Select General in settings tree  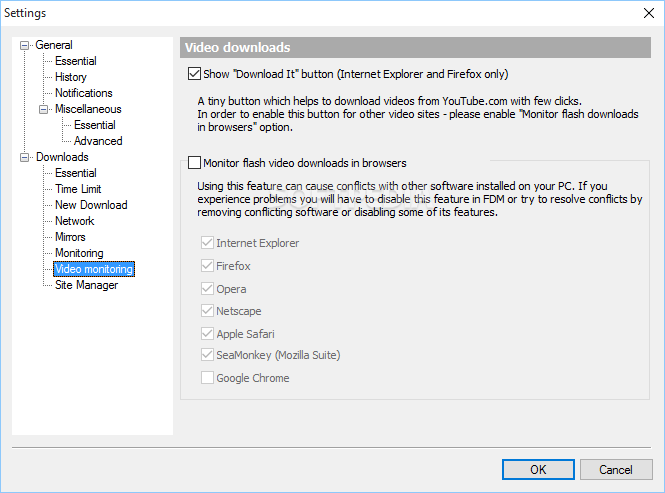(54, 45)
